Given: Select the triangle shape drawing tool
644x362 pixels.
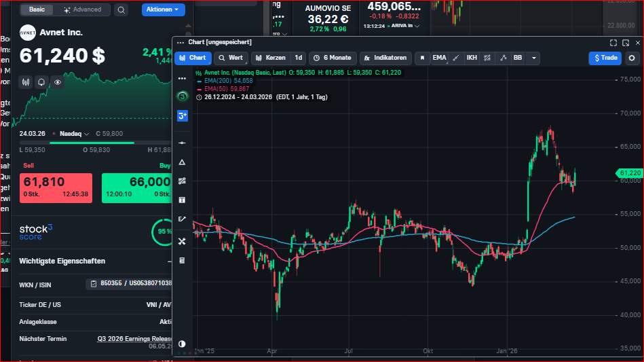Looking at the screenshot, I should pos(182,162).
